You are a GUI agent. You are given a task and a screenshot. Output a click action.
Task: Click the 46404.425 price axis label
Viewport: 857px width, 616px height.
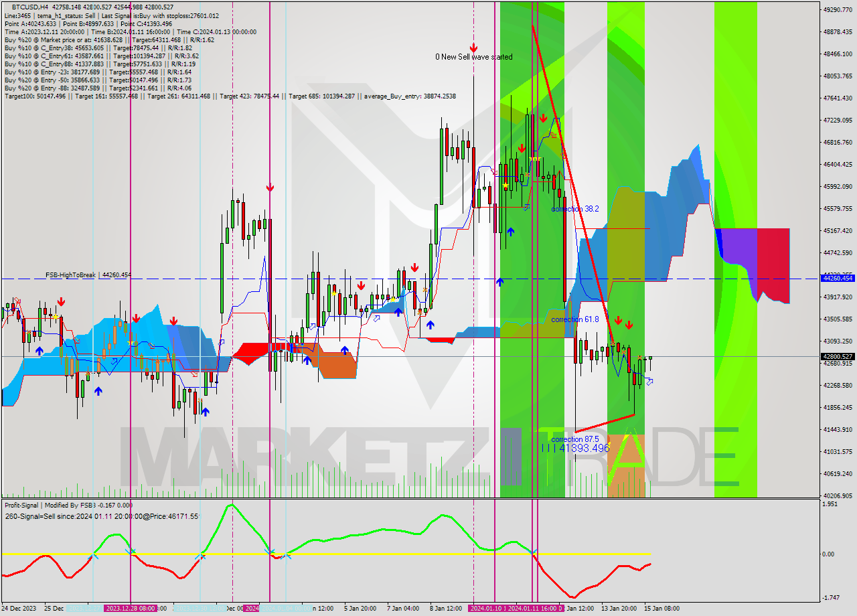coord(838,164)
